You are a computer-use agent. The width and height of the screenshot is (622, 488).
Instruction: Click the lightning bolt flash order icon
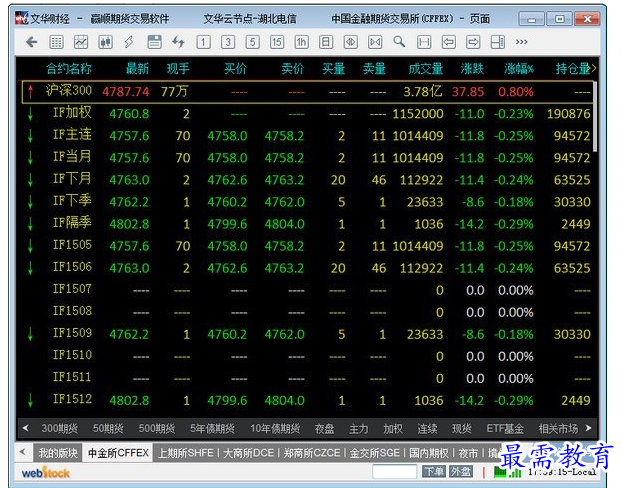click(x=129, y=42)
